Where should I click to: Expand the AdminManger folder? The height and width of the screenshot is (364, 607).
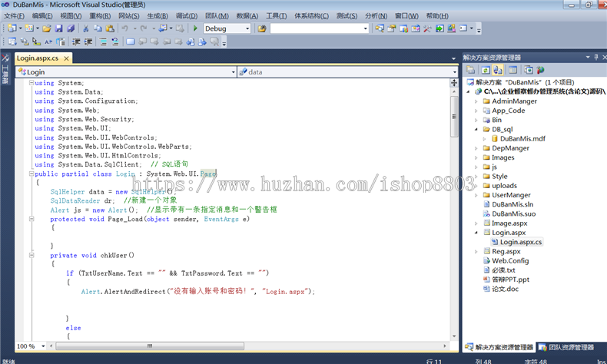[476, 101]
